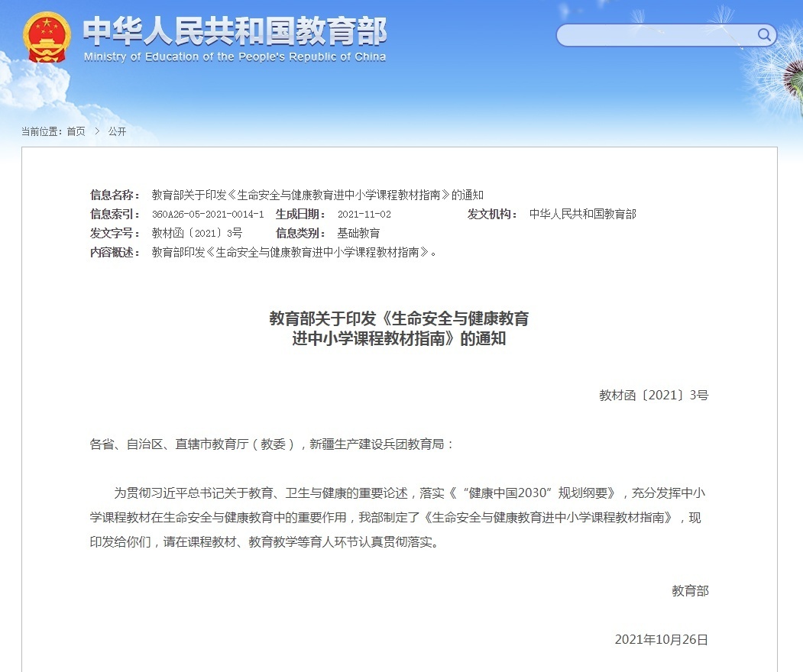Click the 当前位置 label

41,131
